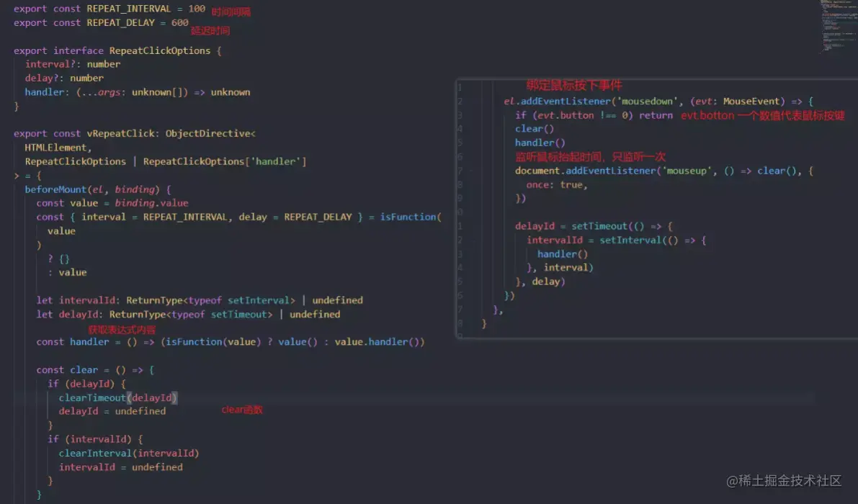Click the ': value' ternary branch line

[67, 272]
